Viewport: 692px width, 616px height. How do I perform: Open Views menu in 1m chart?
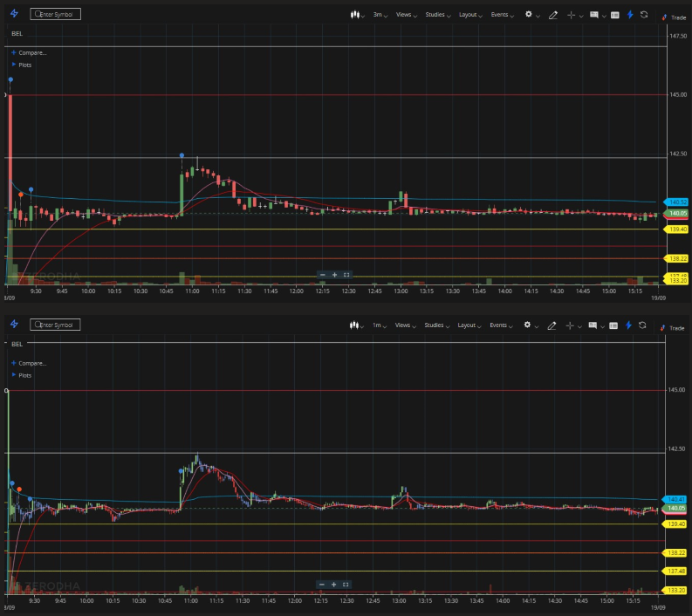click(405, 325)
